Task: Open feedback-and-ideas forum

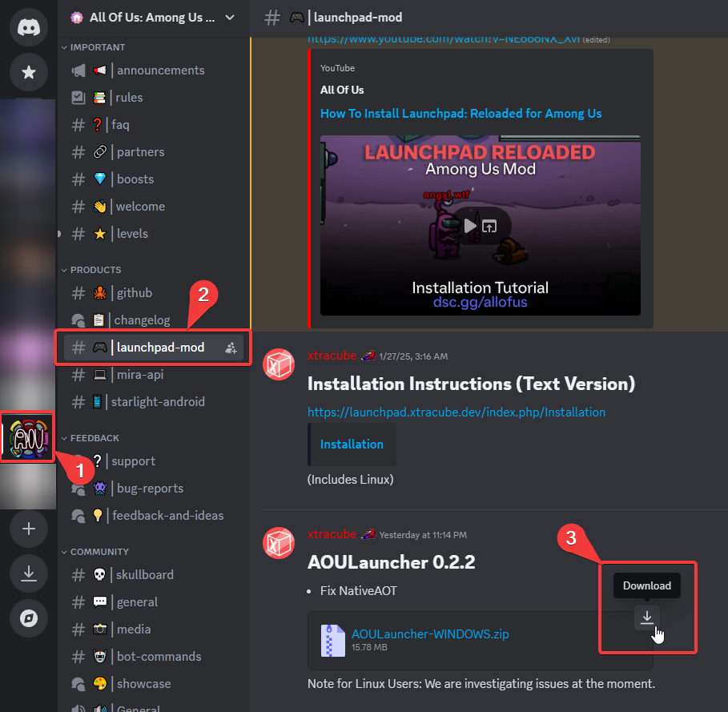Action: coord(154,516)
